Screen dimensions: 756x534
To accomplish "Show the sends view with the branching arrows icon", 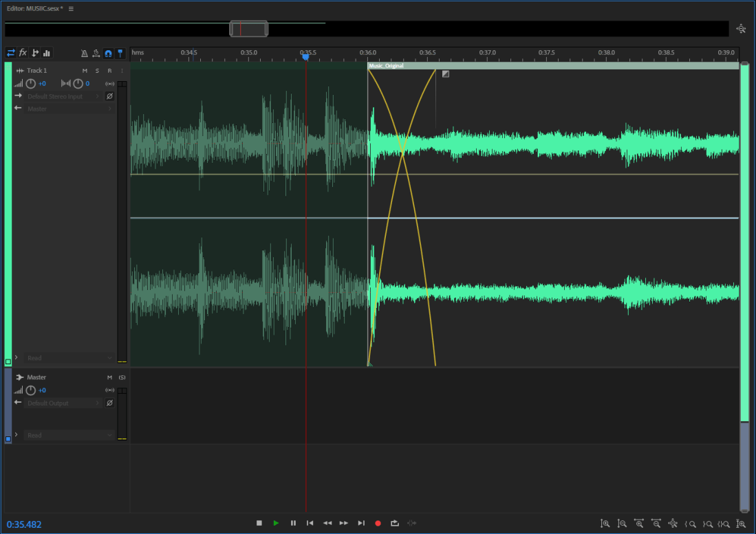I will click(35, 53).
